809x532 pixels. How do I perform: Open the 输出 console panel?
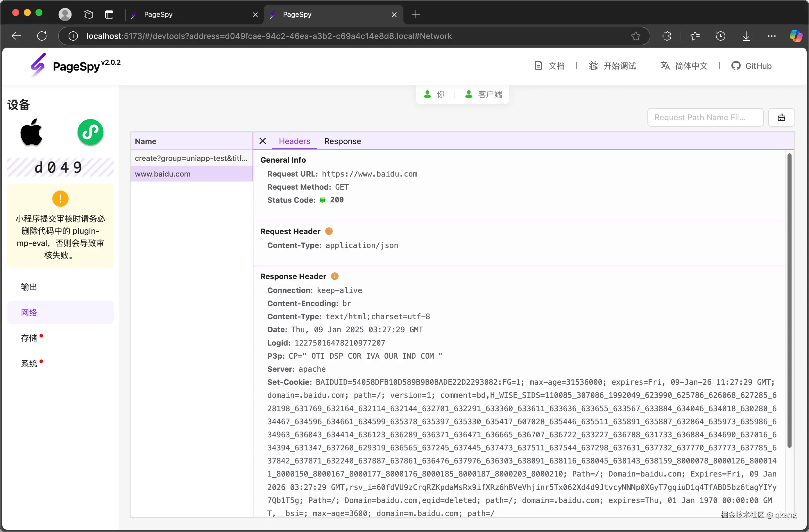point(29,287)
